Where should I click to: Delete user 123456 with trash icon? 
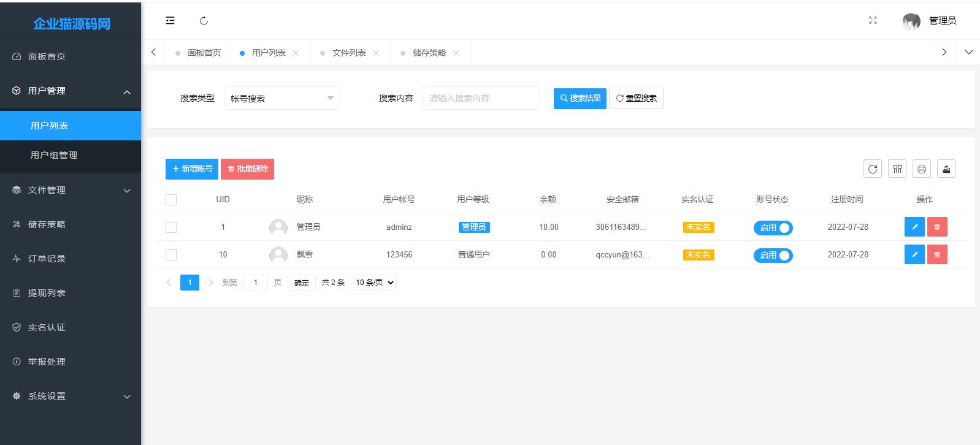tap(936, 254)
